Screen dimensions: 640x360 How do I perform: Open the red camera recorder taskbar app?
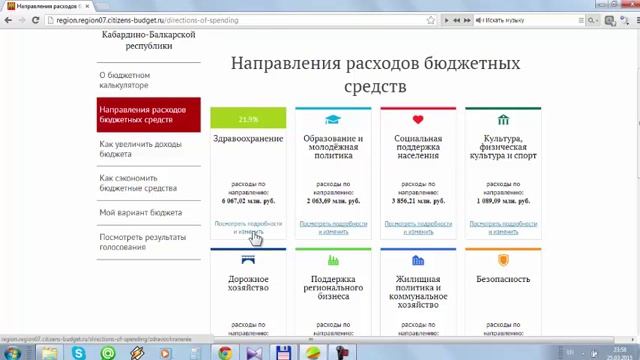click(x=342, y=353)
